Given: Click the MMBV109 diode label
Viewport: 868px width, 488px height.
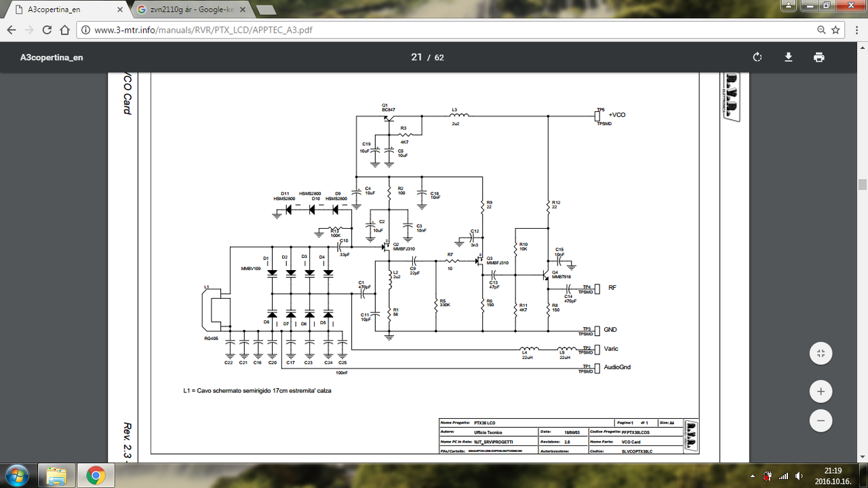Looking at the screenshot, I should (x=251, y=268).
